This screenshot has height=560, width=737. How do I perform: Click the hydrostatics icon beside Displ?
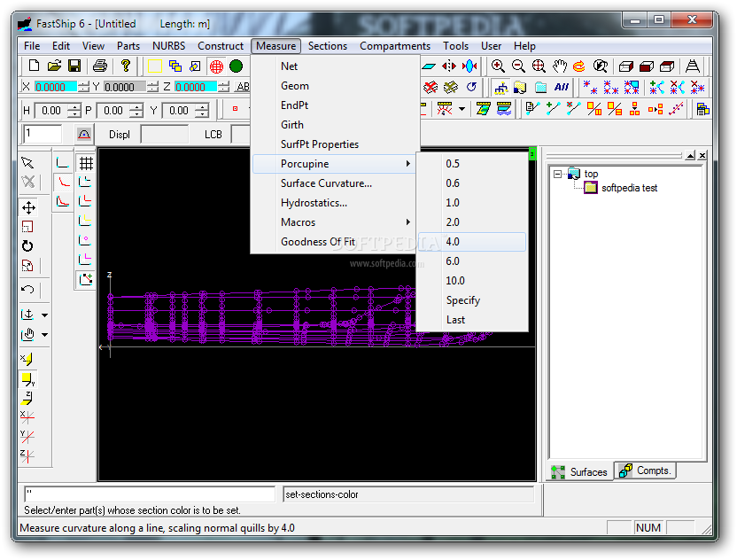pos(83,135)
